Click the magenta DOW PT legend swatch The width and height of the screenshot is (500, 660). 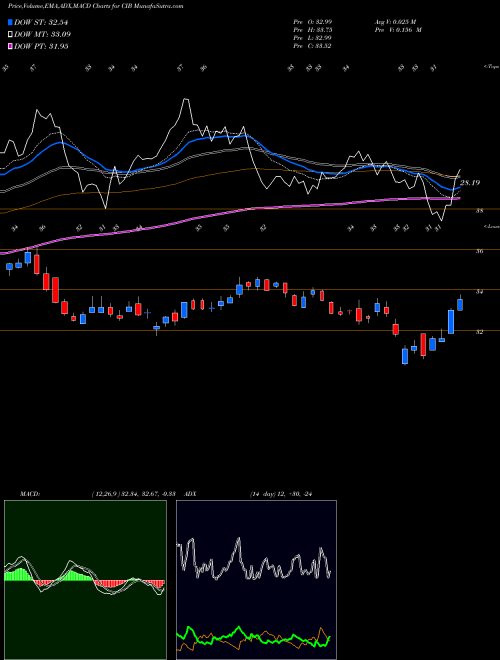10,46
